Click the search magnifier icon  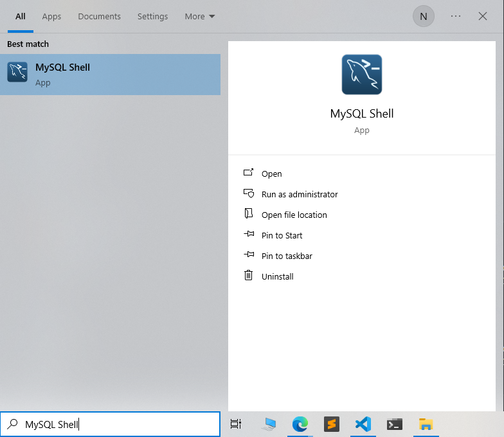pyautogui.click(x=12, y=424)
